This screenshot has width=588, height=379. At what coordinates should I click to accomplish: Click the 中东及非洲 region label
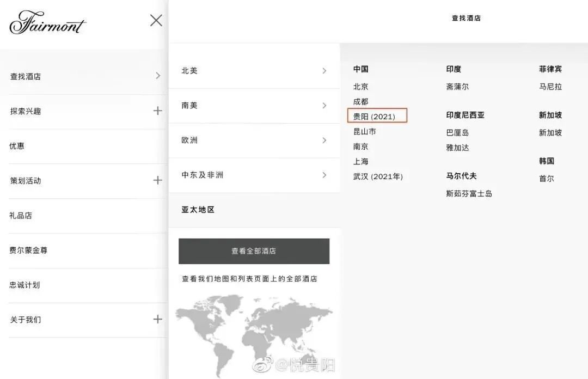pos(203,175)
